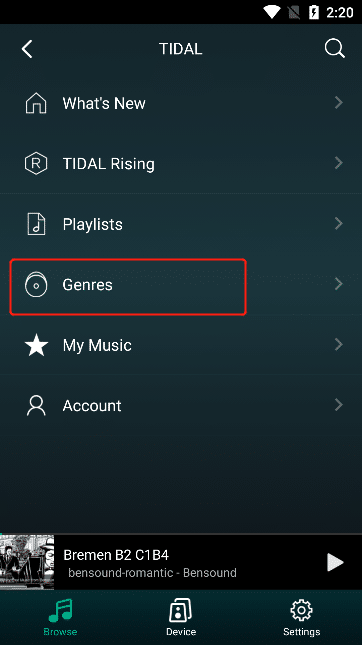The width and height of the screenshot is (362, 645).
Task: Tap the What's New house icon
Action: pyautogui.click(x=36, y=103)
